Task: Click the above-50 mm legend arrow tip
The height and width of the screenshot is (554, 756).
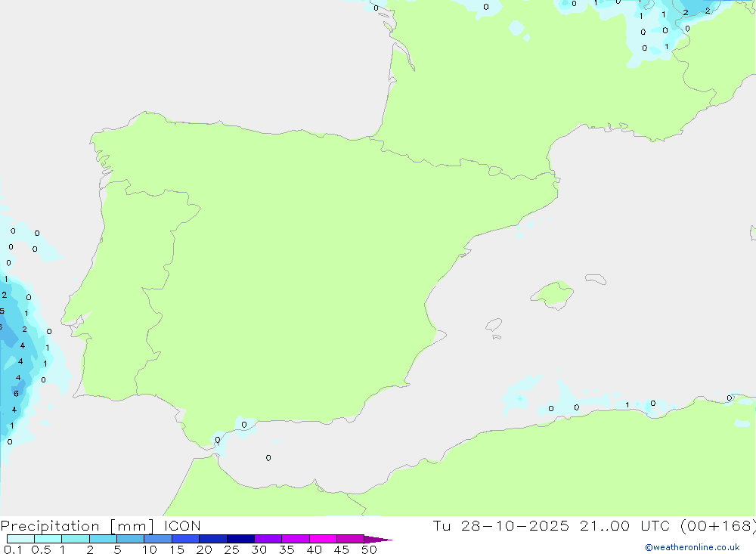Action: tap(378, 540)
